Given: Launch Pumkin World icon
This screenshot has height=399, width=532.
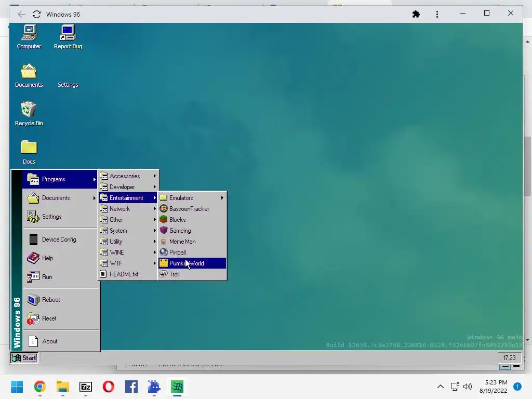Looking at the screenshot, I should [164, 263].
